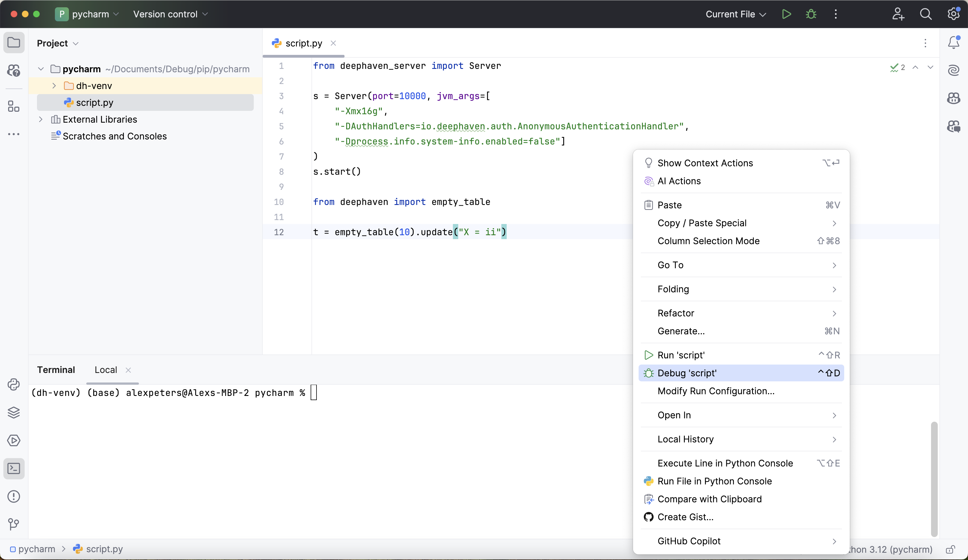
Task: Open the Notifications bell icon
Action: [x=953, y=42]
